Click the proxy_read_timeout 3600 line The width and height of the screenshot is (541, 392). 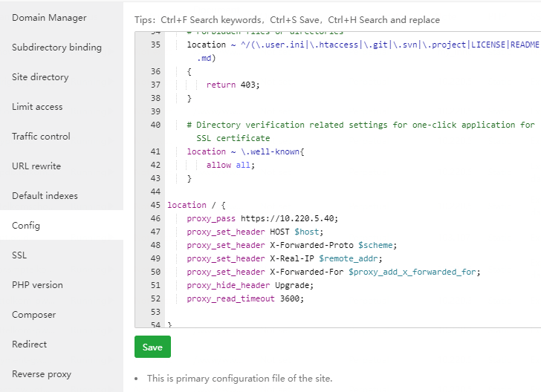[245, 298]
